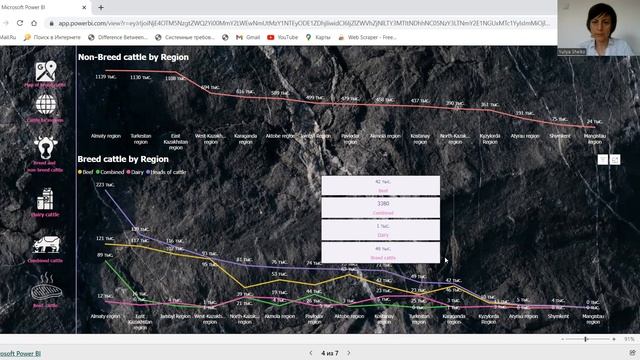Image resolution: width=640 pixels, height=360 pixels.
Task: Click the zoom percentage value
Action: (629, 339)
